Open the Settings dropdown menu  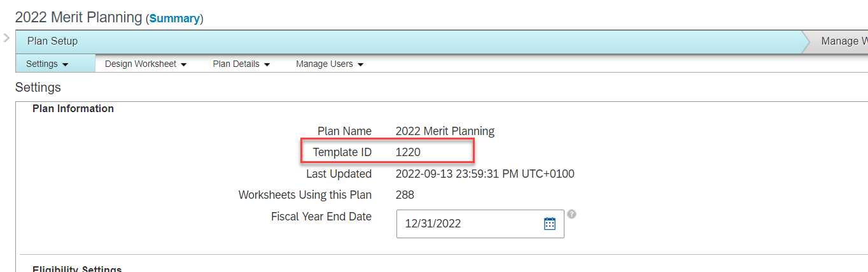tap(47, 64)
